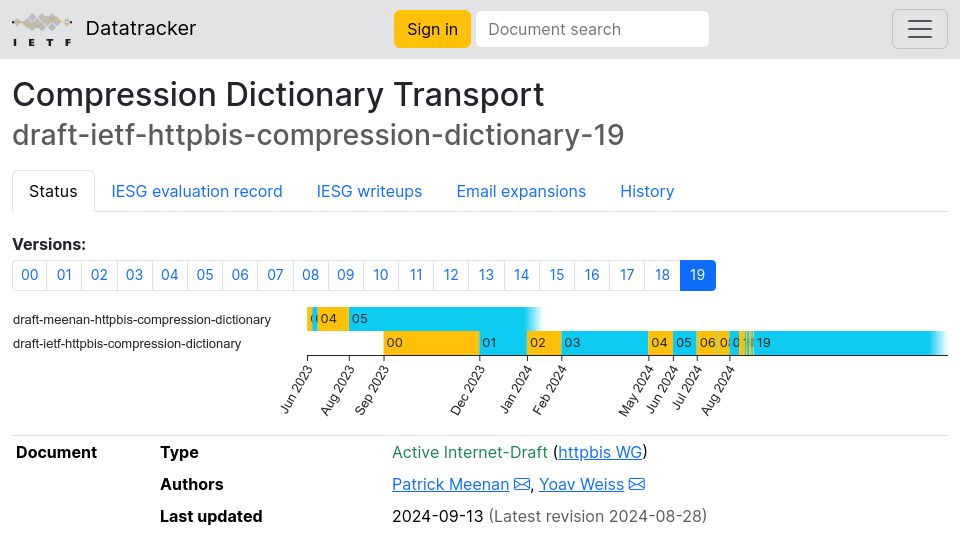The image size is (960, 540).
Task: Select version 18 in the version pager
Action: (662, 275)
